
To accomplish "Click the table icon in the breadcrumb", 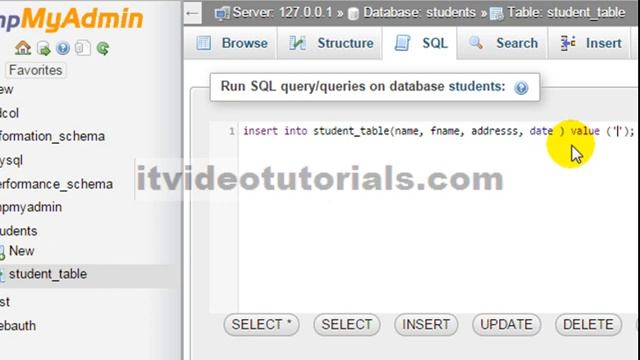I will click(497, 14).
